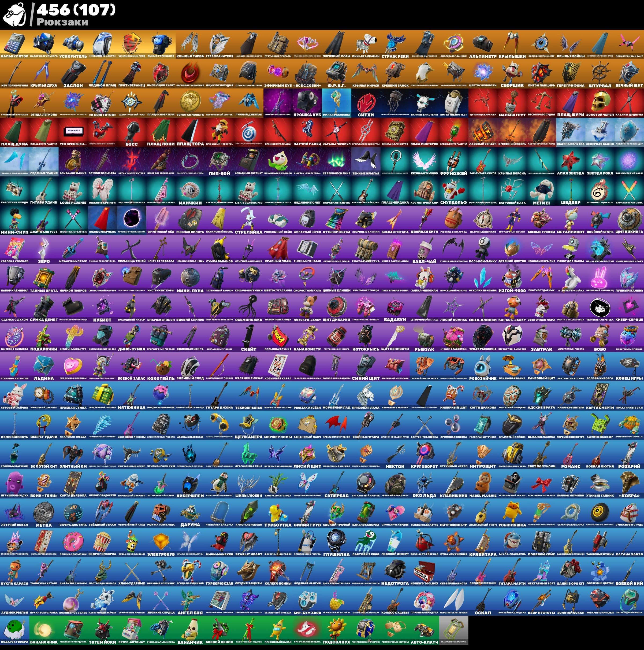The height and width of the screenshot is (650, 644).
Task: Pick the Осьминожка octopus item
Action: (x=248, y=308)
